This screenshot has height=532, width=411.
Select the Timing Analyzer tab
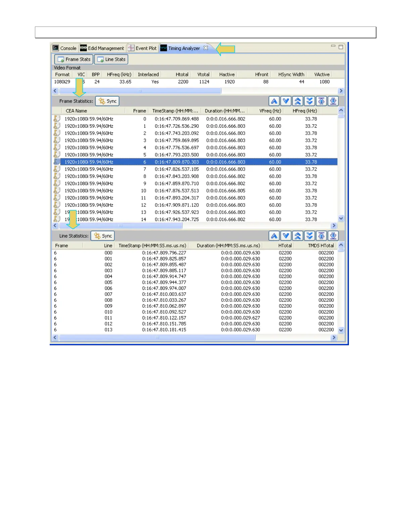(x=184, y=48)
